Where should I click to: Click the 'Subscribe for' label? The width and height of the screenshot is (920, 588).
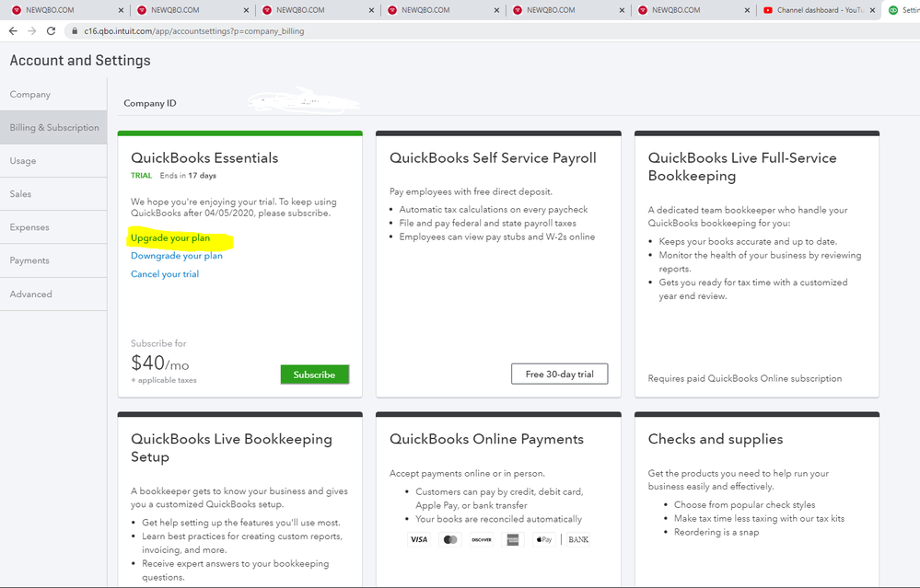pos(158,343)
